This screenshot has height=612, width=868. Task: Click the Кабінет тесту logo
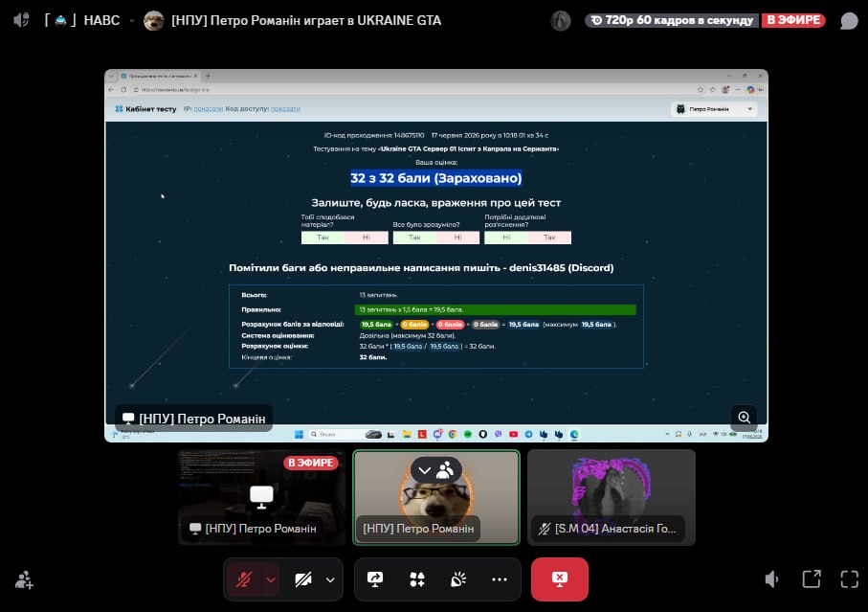pos(145,109)
